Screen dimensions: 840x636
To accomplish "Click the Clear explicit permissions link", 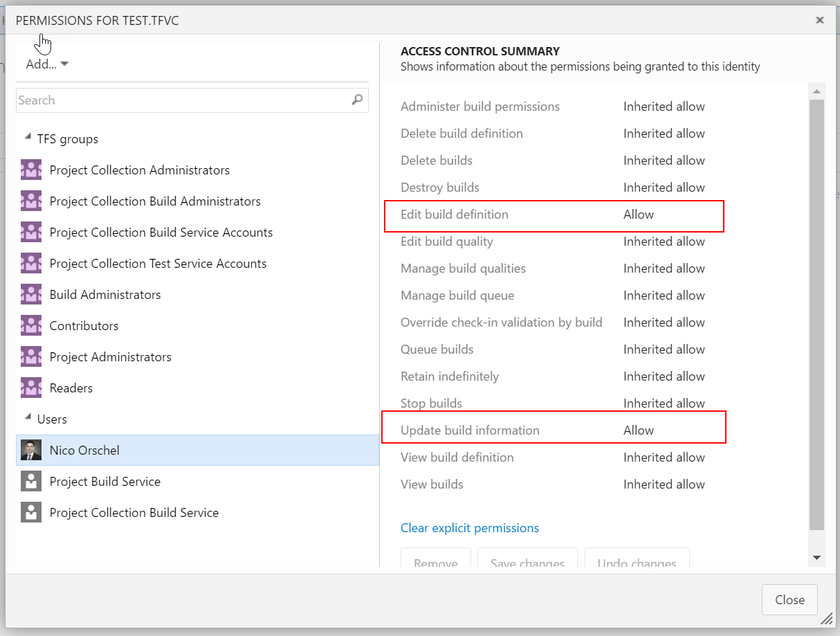I will 469,528.
